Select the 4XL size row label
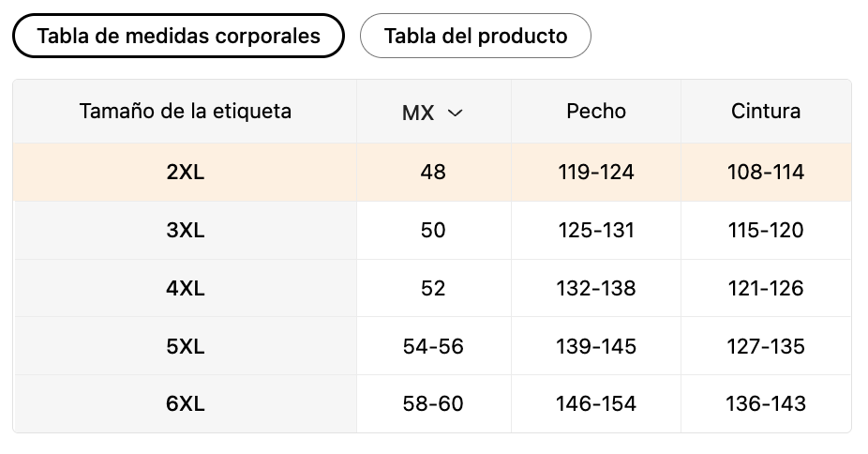 (x=186, y=289)
